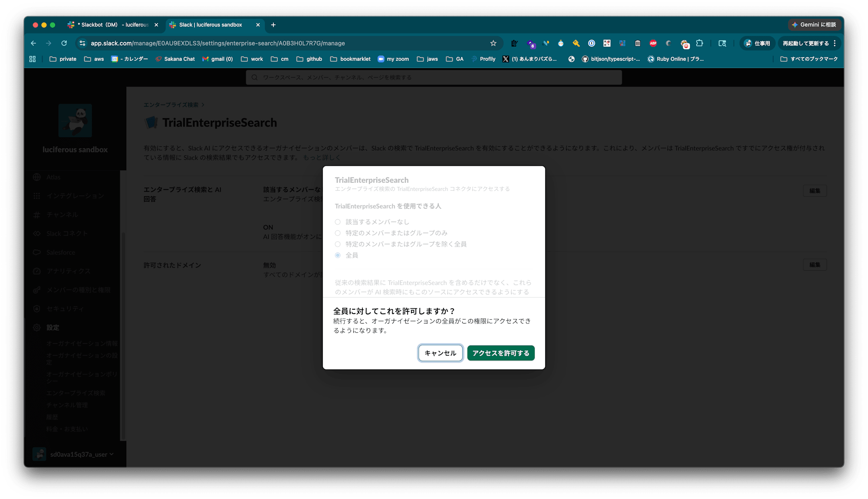The width and height of the screenshot is (868, 499).
Task: Open the Ruby Online bookmark
Action: (x=676, y=59)
